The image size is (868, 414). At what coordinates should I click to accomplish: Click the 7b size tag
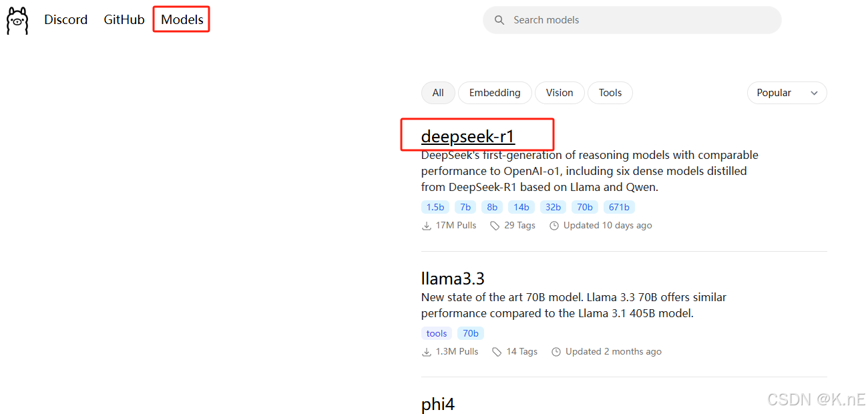(x=465, y=207)
